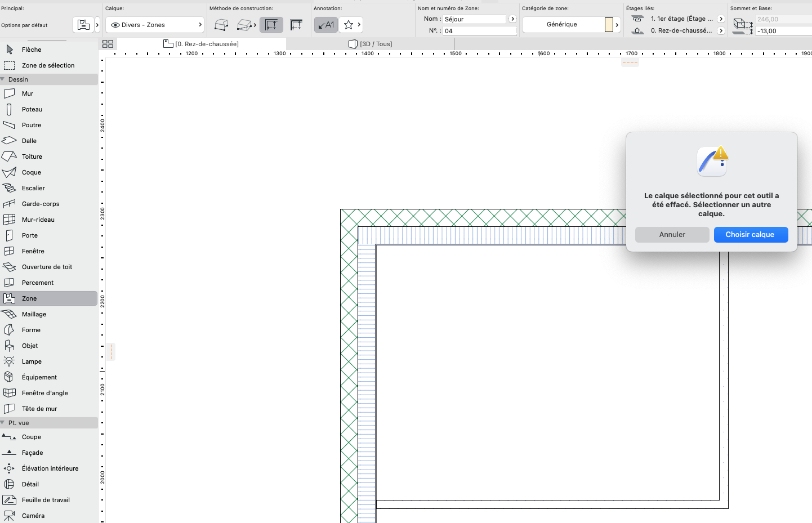The width and height of the screenshot is (812, 523).
Task: Enable the selected zone construction method
Action: pyautogui.click(x=271, y=25)
